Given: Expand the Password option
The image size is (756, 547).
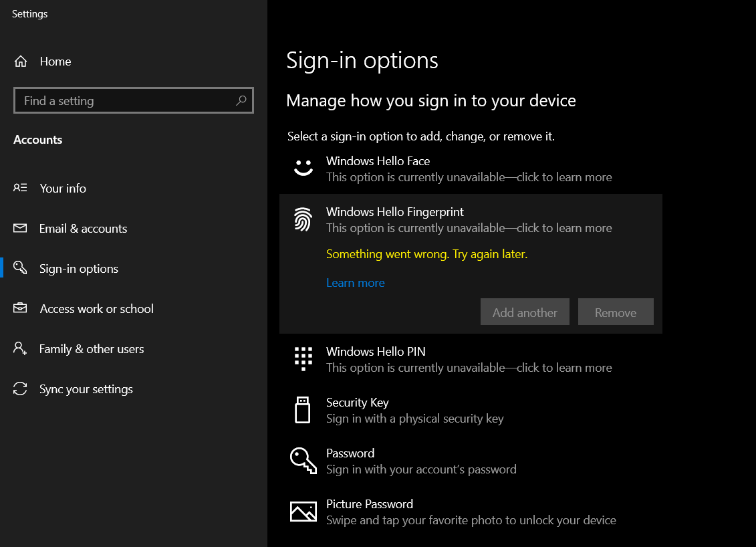Looking at the screenshot, I should pos(471,461).
